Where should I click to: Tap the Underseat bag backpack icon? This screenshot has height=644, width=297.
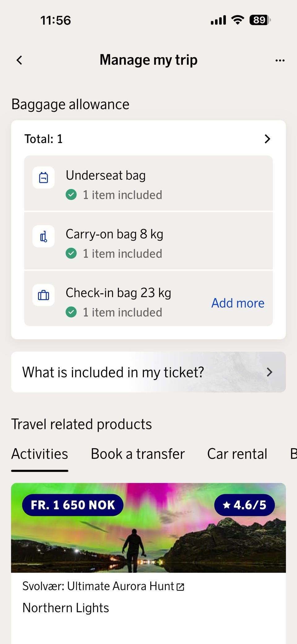(x=44, y=178)
